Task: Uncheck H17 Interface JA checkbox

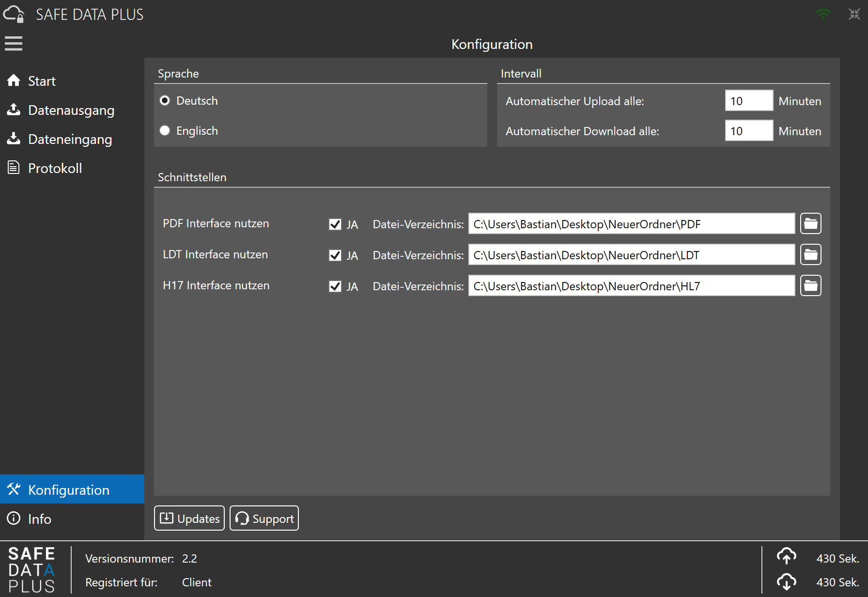Action: 335,286
